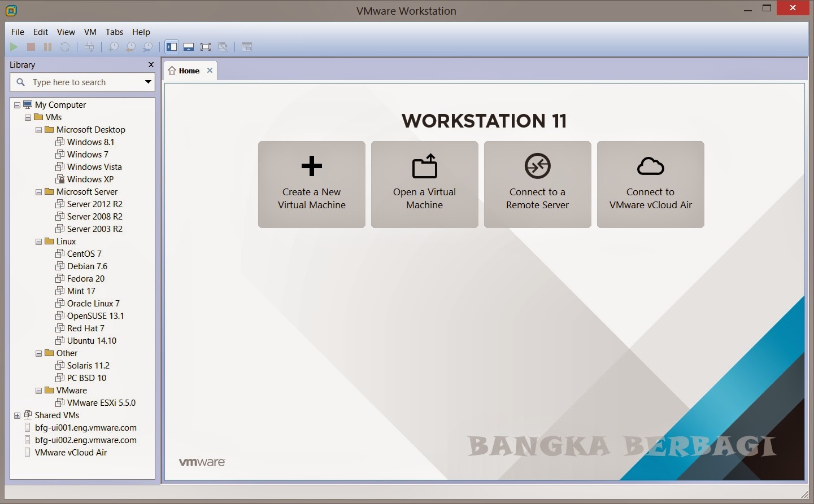The height and width of the screenshot is (504, 814).
Task: Expand the Shared VMs node
Action: (x=17, y=415)
